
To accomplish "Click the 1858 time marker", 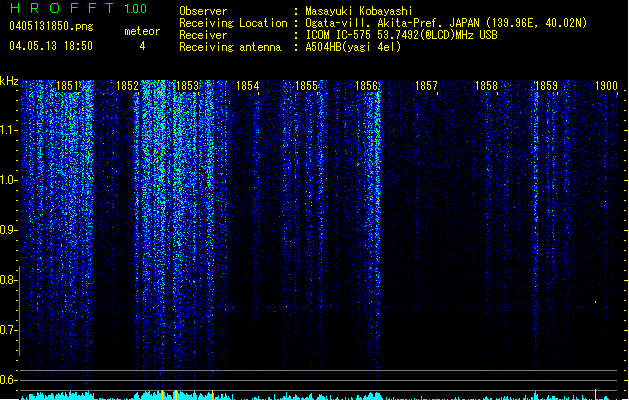I will (x=486, y=86).
